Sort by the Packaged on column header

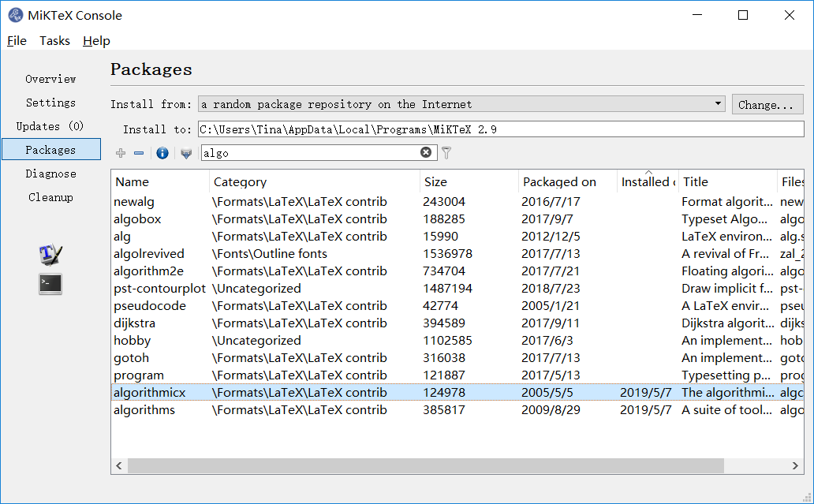tap(567, 181)
